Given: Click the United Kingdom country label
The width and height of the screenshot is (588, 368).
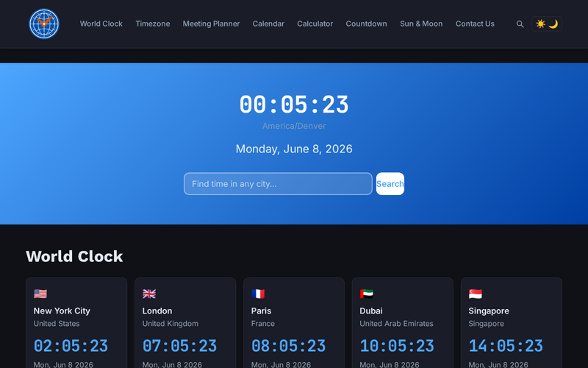Looking at the screenshot, I should (x=171, y=324).
